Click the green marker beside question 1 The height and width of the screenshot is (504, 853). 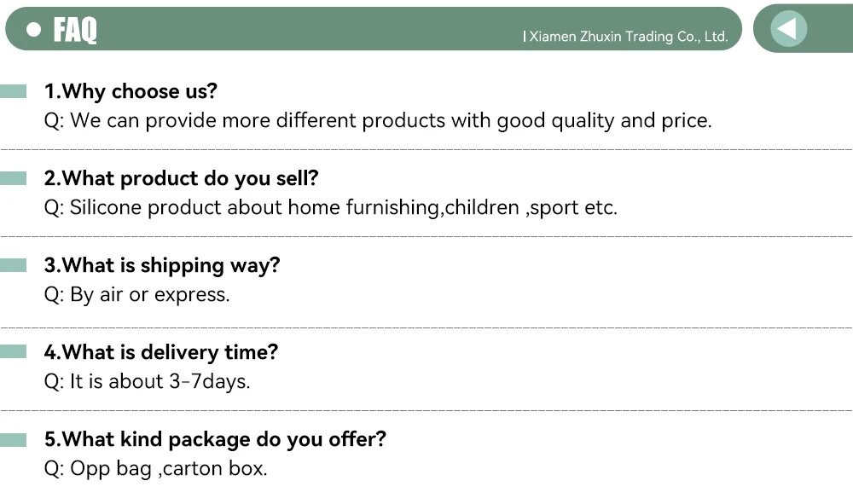click(x=14, y=91)
